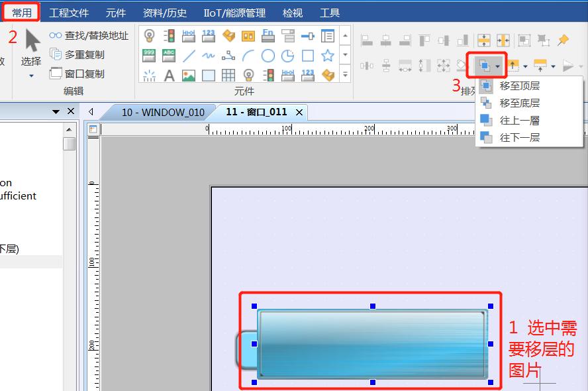This screenshot has height=391, width=588.
Task: Open the 资料/历史 ribbon tab
Action: click(165, 13)
